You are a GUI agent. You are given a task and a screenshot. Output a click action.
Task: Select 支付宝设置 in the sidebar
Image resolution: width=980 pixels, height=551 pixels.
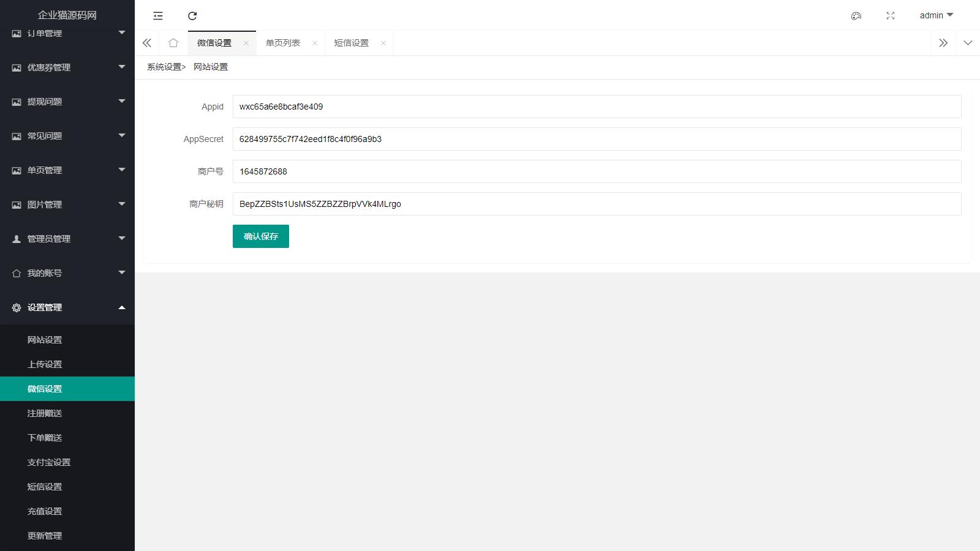pos(49,462)
